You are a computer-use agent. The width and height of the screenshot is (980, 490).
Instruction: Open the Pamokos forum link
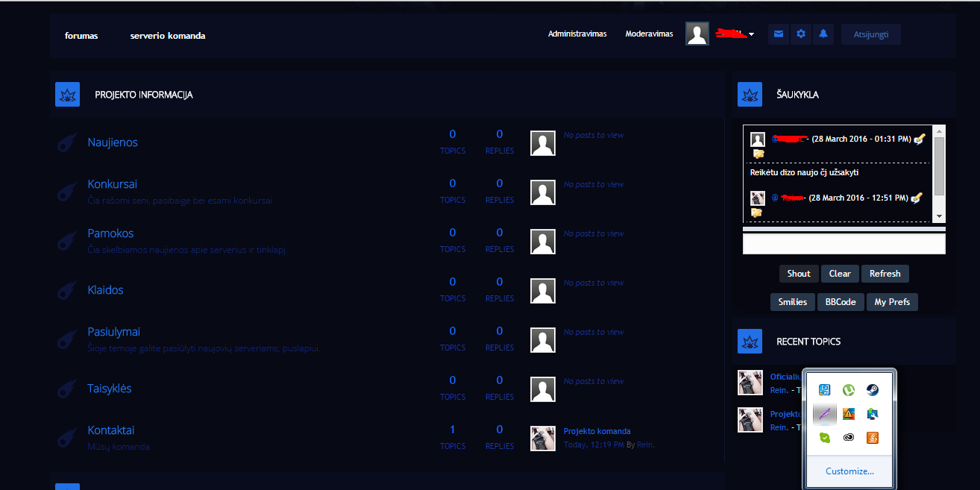110,233
